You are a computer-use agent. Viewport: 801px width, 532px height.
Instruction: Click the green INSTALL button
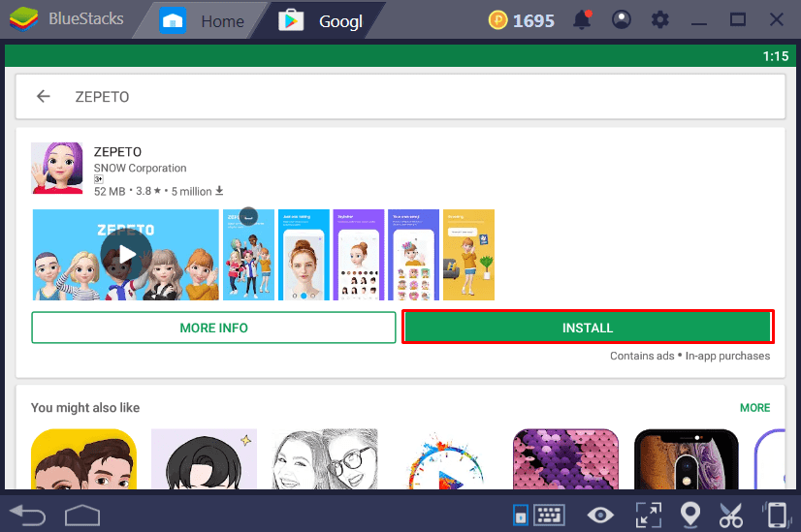(588, 328)
